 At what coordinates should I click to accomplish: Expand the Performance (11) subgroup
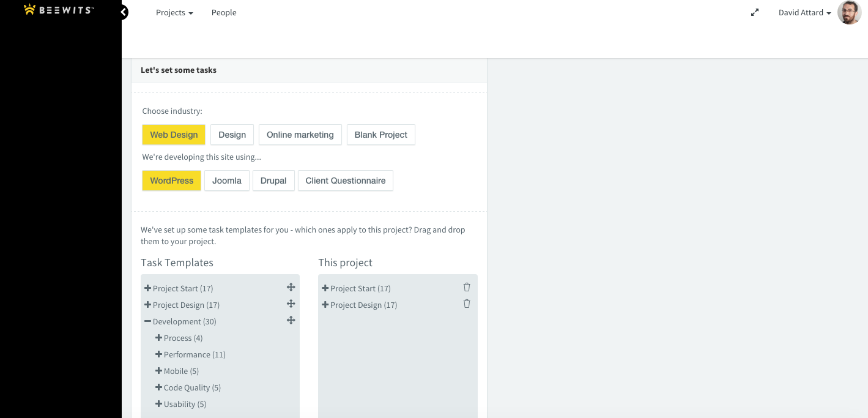click(158, 354)
